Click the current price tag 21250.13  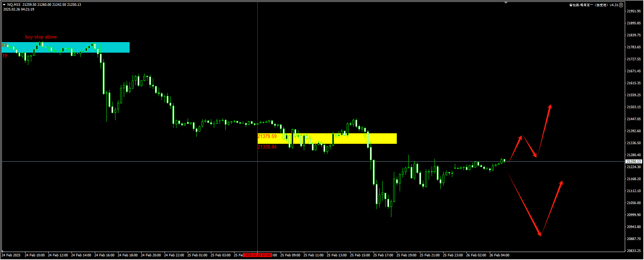click(x=633, y=161)
